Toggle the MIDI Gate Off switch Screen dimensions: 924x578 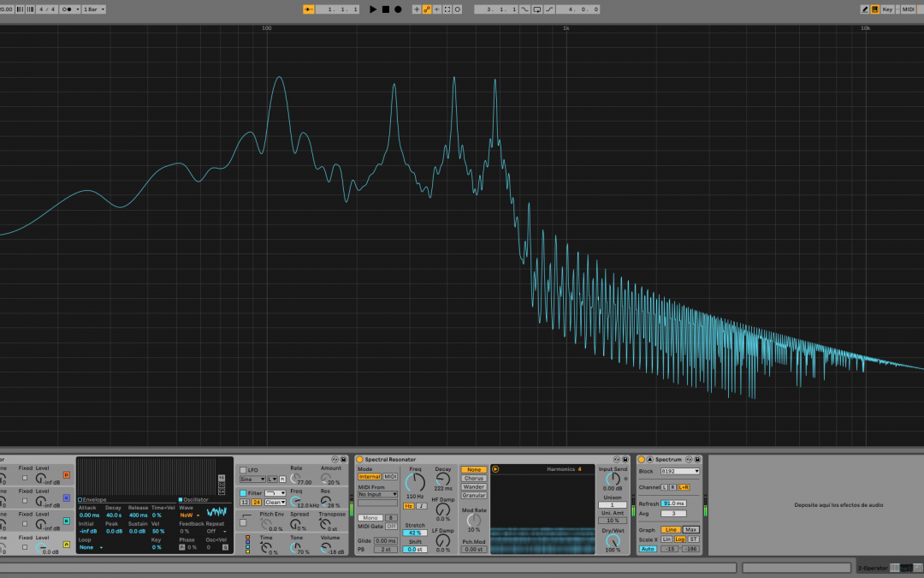pos(391,527)
